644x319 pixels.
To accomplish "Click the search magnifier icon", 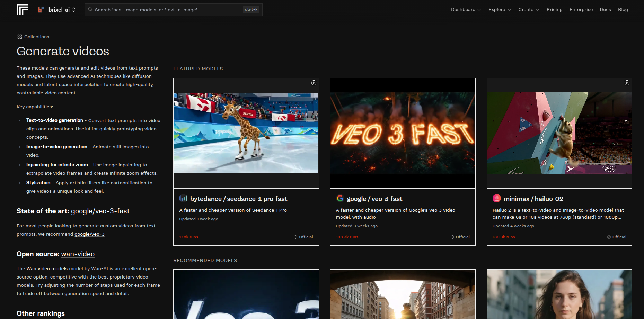I will click(x=90, y=10).
